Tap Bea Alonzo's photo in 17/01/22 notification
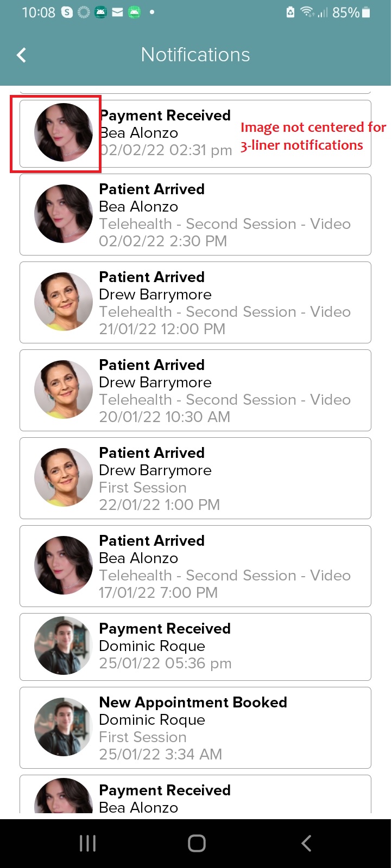The height and width of the screenshot is (868, 392). tap(64, 565)
